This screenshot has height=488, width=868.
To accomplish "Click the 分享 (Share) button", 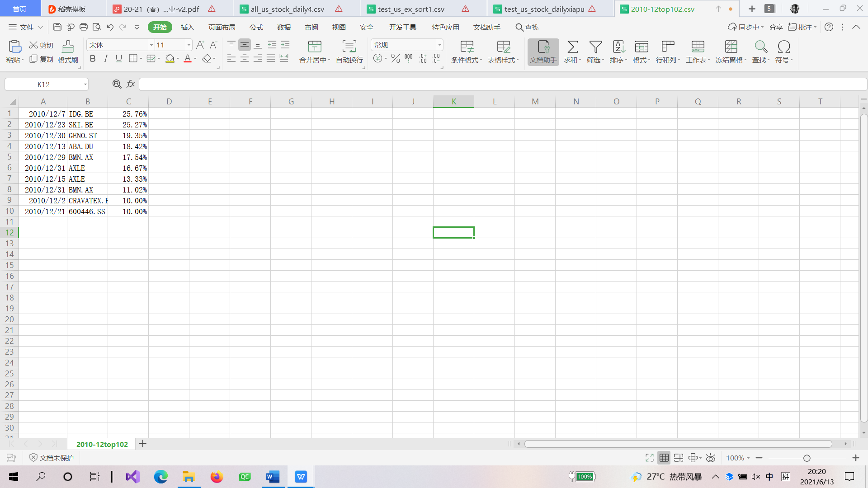I will (x=776, y=27).
